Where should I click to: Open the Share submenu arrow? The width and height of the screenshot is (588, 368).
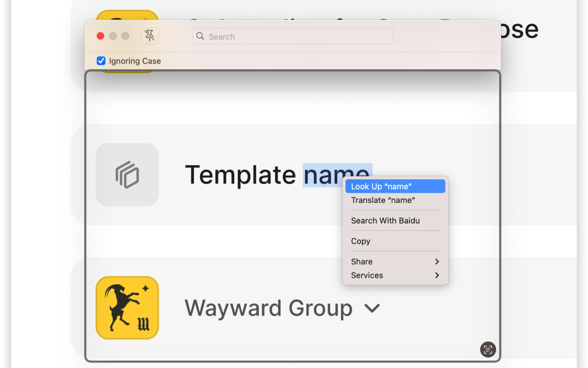point(437,262)
